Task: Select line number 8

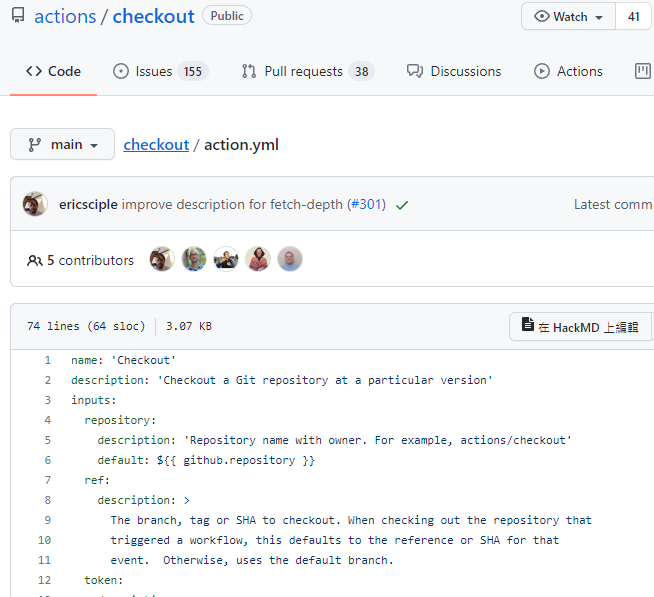Action: tap(48, 500)
